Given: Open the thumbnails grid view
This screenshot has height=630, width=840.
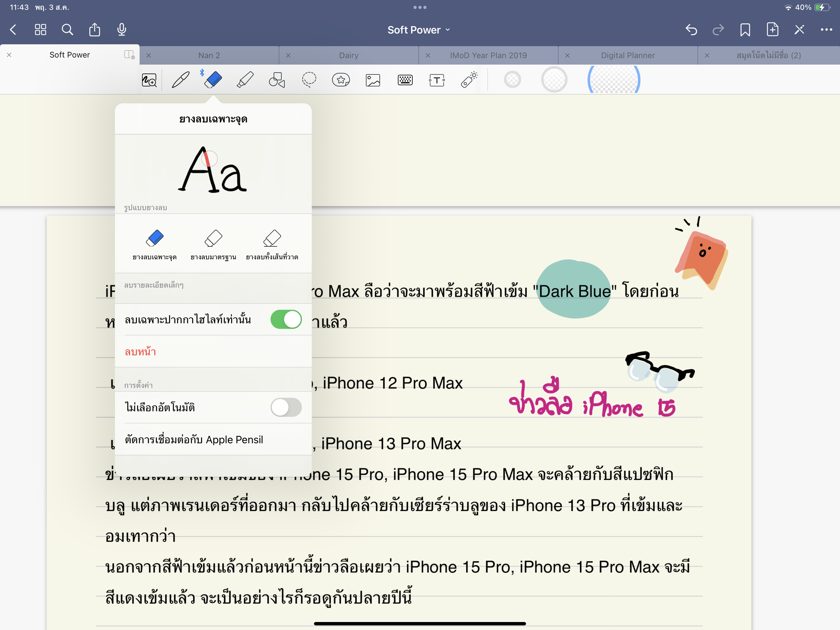Looking at the screenshot, I should [40, 30].
